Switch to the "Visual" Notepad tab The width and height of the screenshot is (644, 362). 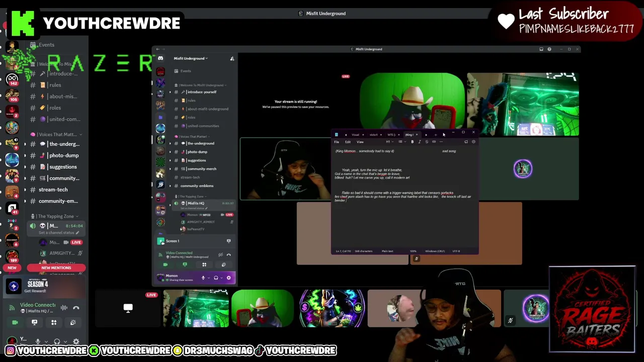pos(356,135)
